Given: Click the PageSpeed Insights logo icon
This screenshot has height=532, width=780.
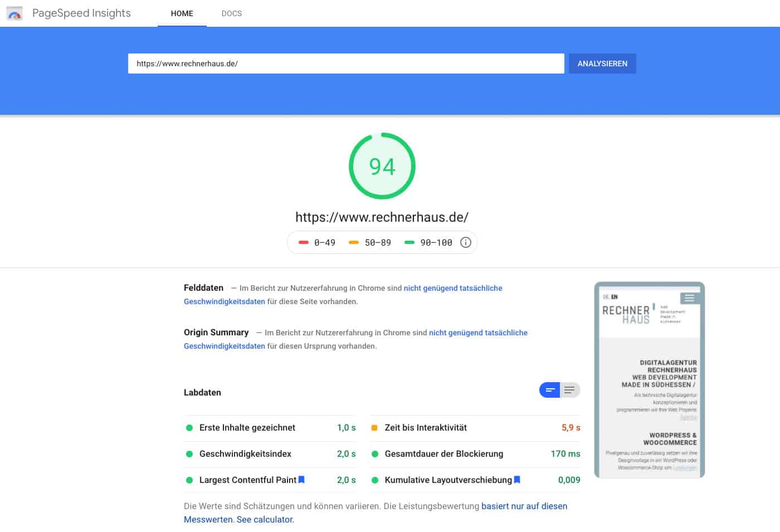Looking at the screenshot, I should [x=14, y=13].
